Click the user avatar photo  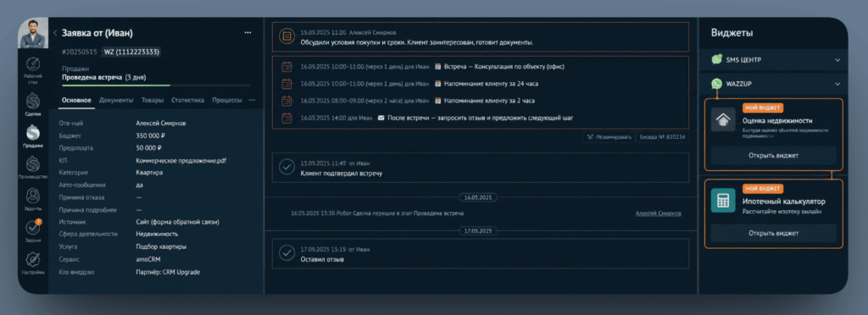[33, 34]
